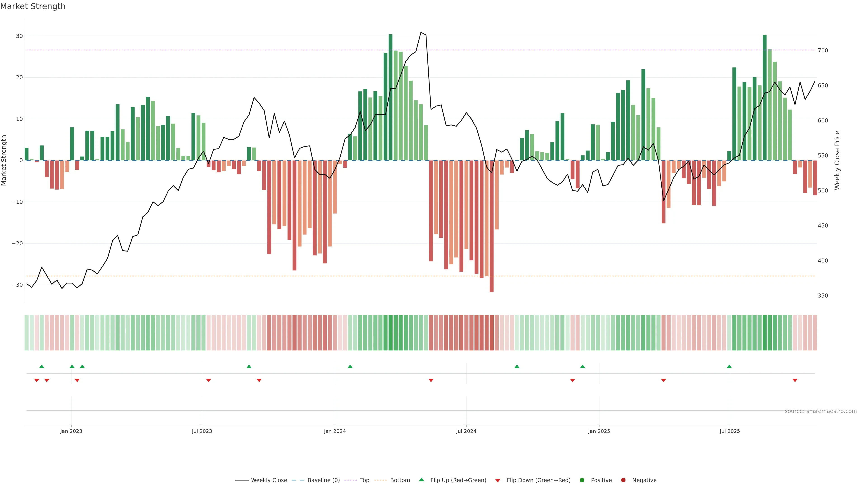Screen dimensions: 868x488
Task: Click the flip-down triangle right after Jul 2023
Action: tap(209, 380)
